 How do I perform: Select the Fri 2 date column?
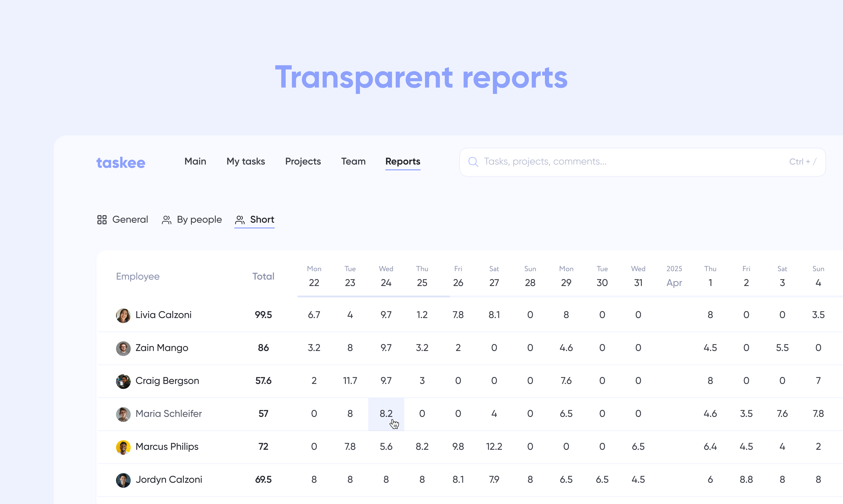(746, 276)
